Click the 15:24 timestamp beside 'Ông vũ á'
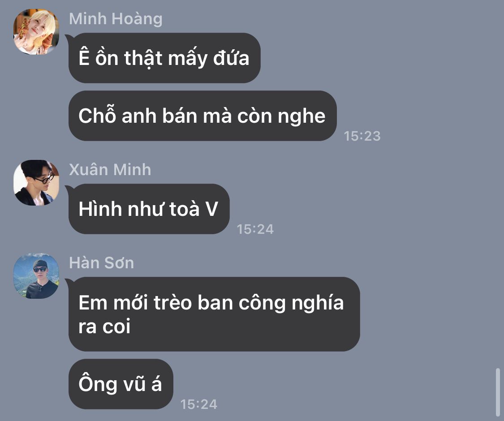The width and height of the screenshot is (504, 421). coord(198,404)
